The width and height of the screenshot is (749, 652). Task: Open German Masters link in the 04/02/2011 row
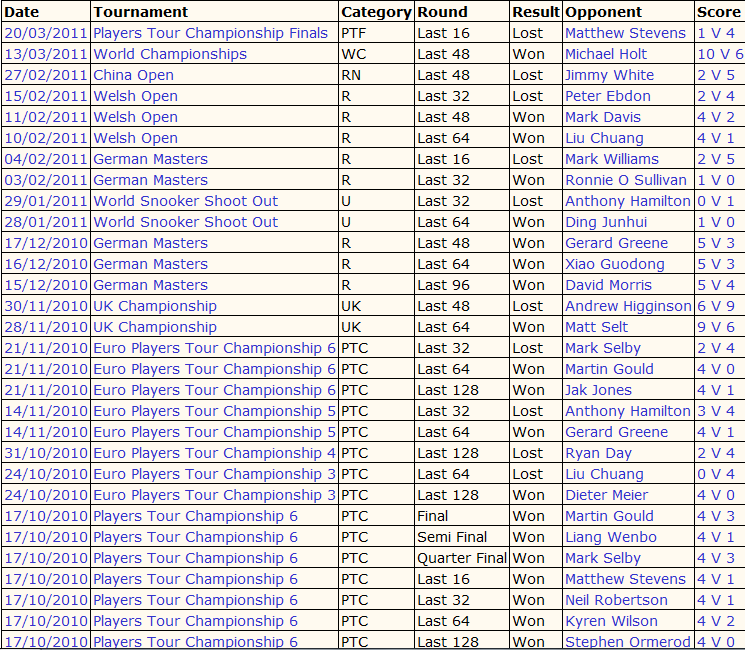pyautogui.click(x=150, y=159)
